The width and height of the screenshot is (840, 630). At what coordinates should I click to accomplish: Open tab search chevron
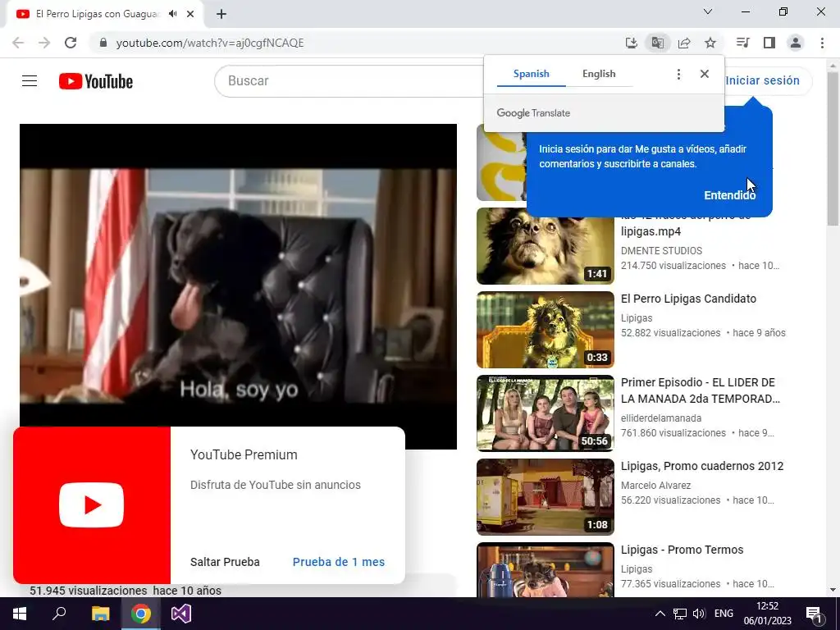708,11
